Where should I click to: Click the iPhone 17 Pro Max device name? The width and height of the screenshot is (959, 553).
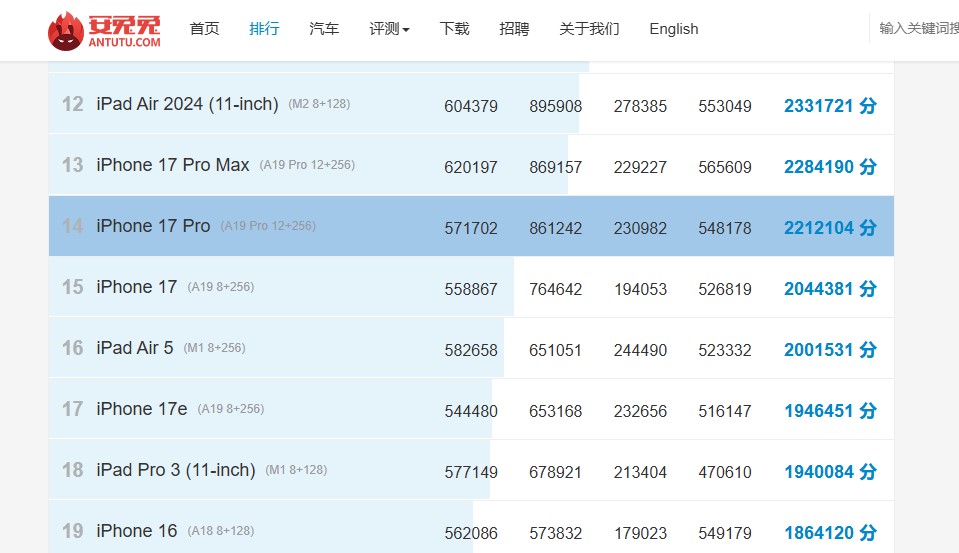(x=172, y=165)
